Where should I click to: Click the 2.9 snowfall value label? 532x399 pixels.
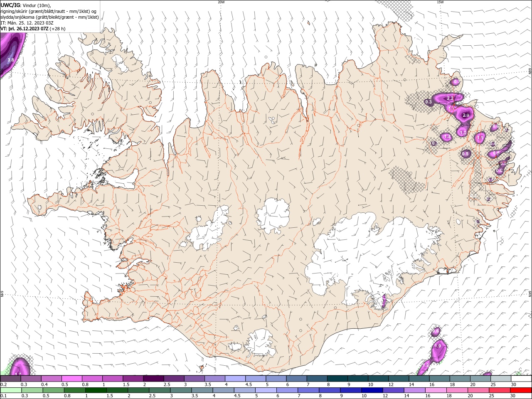(x=466, y=115)
